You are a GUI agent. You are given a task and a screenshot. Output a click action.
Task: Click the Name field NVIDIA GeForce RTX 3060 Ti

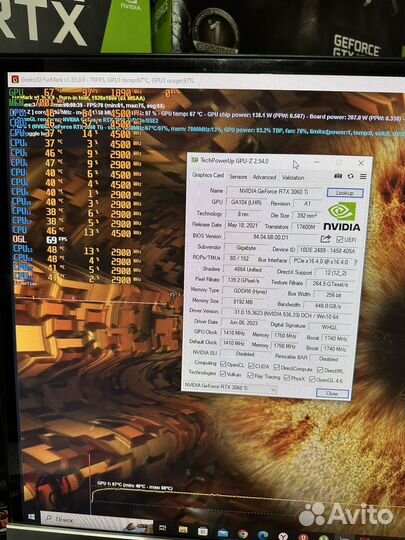point(274,191)
